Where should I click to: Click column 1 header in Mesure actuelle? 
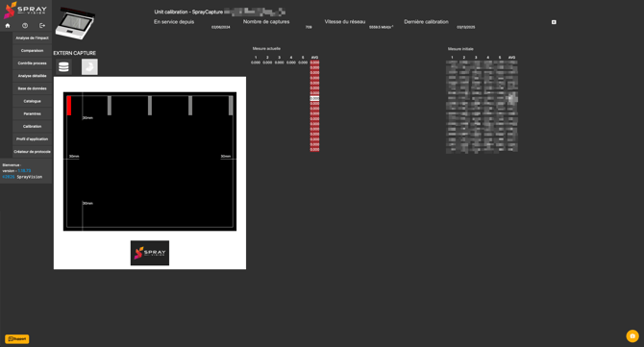pos(256,58)
